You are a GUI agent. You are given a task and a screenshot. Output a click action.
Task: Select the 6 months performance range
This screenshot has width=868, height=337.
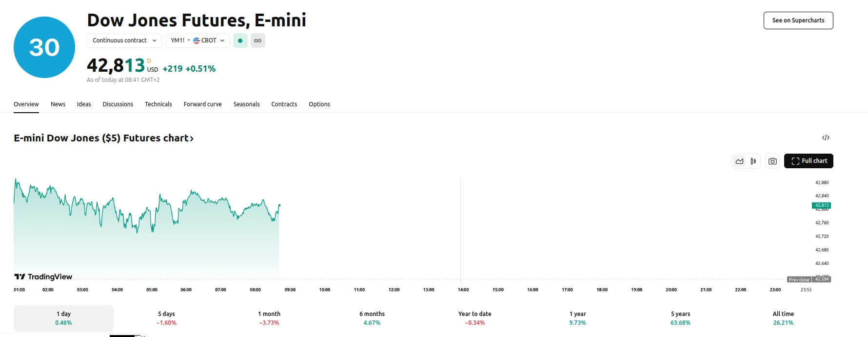tap(372, 318)
